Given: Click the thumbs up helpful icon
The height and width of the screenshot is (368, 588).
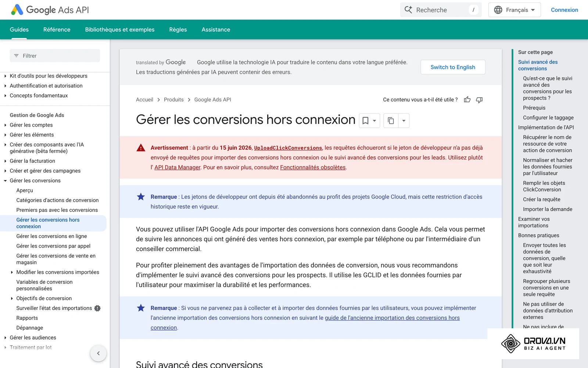Looking at the screenshot, I should point(467,100).
